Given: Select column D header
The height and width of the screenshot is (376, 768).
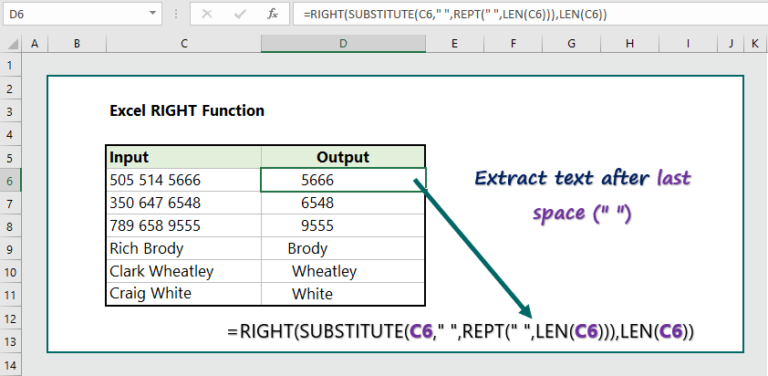Looking at the screenshot, I should click(343, 44).
